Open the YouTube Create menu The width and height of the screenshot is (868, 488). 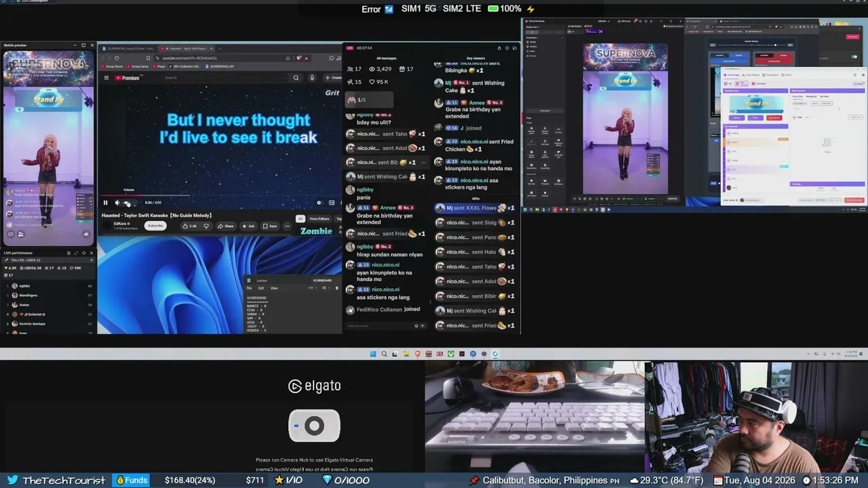332,78
